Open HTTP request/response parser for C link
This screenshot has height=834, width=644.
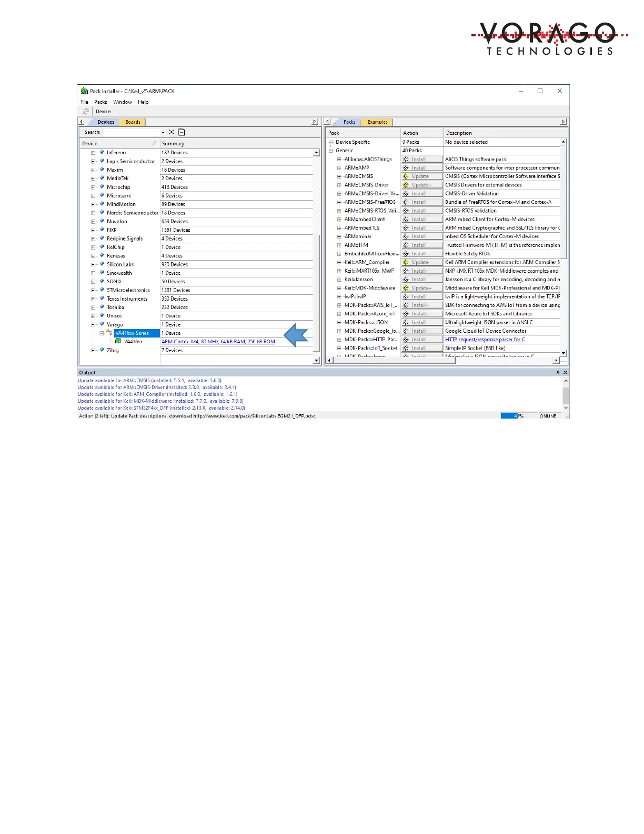(x=485, y=340)
